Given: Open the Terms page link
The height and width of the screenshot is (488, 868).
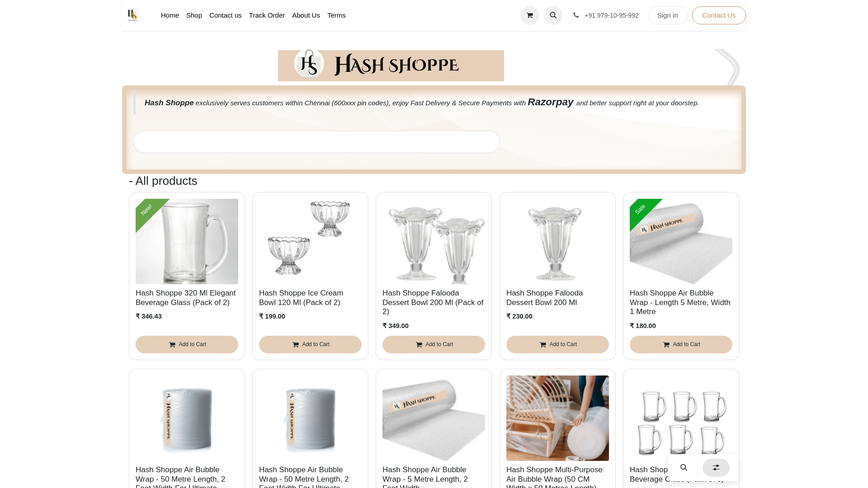Looking at the screenshot, I should pos(336,15).
